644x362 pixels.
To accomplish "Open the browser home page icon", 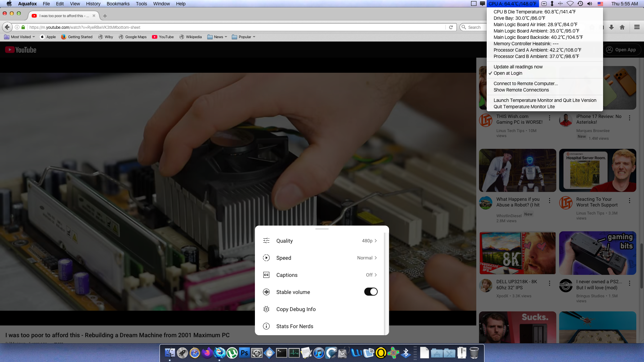I will (x=622, y=27).
